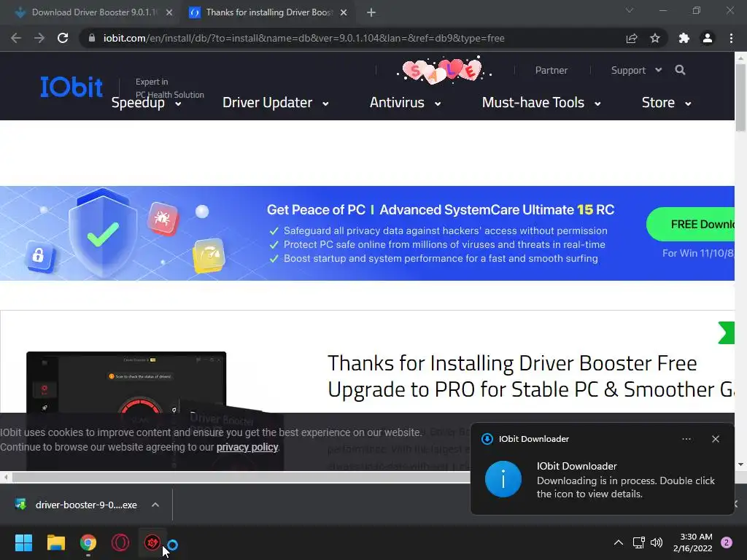
Task: Open the IObit site search
Action: click(681, 70)
